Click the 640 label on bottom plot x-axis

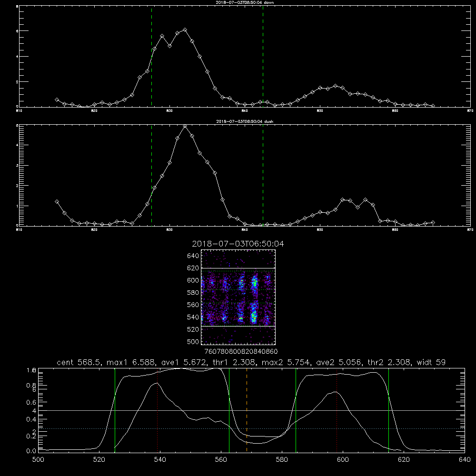tap(465, 460)
